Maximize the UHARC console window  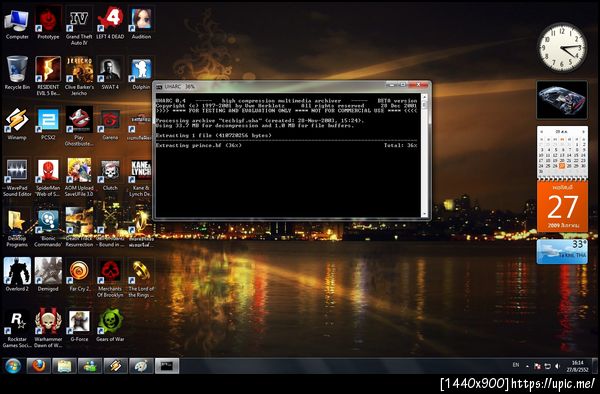pyautogui.click(x=402, y=85)
